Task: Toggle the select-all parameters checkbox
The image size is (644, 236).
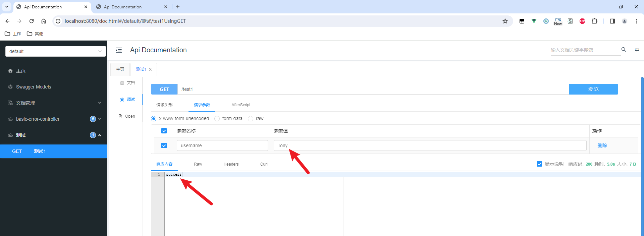Action: [164, 131]
